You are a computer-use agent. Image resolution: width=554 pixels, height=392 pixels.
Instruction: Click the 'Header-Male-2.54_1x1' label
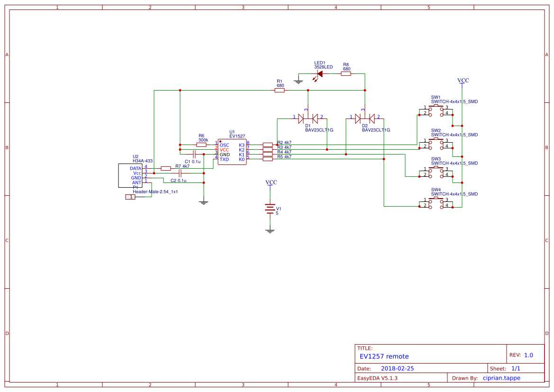(155, 192)
